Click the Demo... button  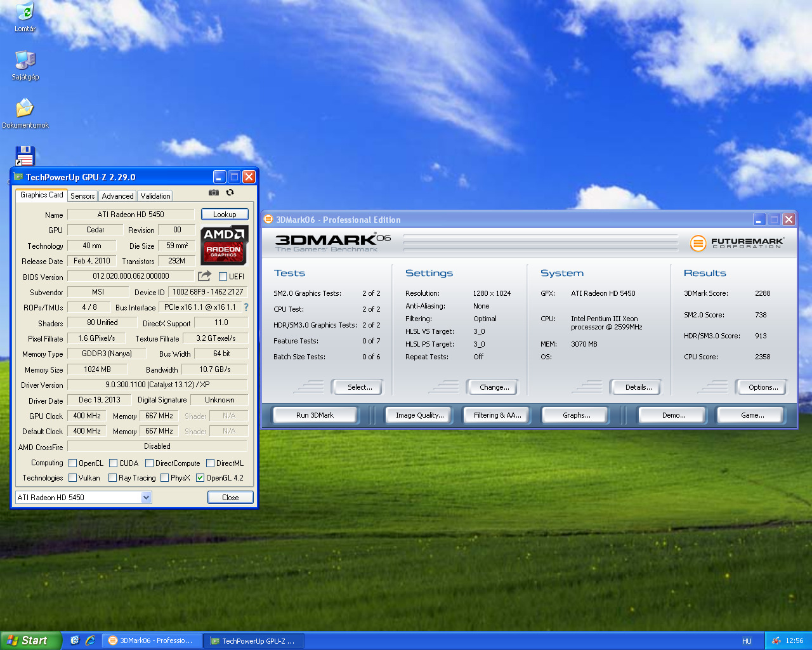[672, 415]
